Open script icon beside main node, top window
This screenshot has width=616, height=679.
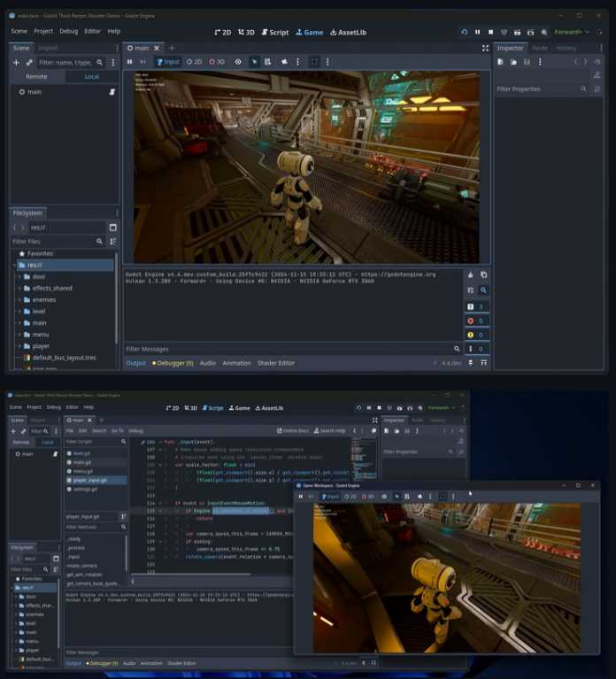pyautogui.click(x=112, y=92)
